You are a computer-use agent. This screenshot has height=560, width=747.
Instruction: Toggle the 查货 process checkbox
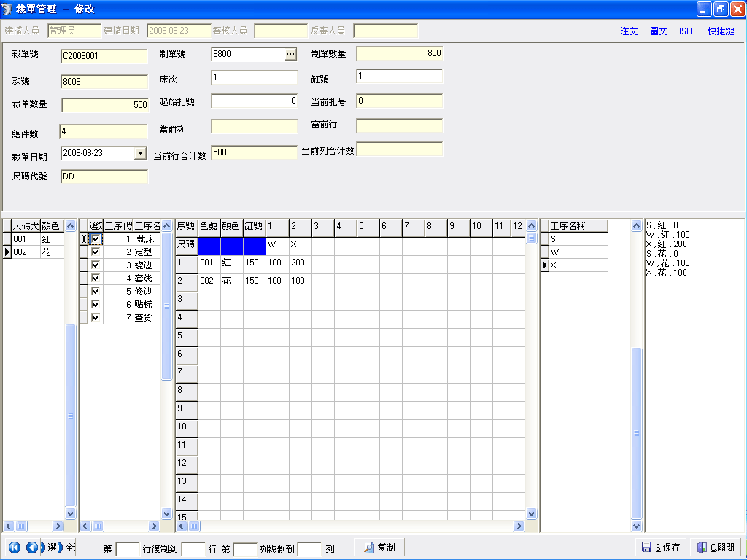pyautogui.click(x=96, y=318)
